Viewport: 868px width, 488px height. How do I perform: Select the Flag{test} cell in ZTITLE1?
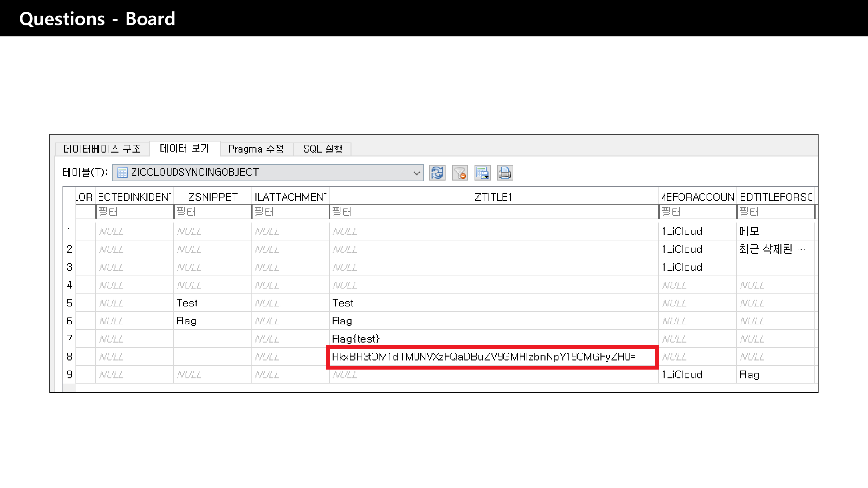(x=356, y=338)
